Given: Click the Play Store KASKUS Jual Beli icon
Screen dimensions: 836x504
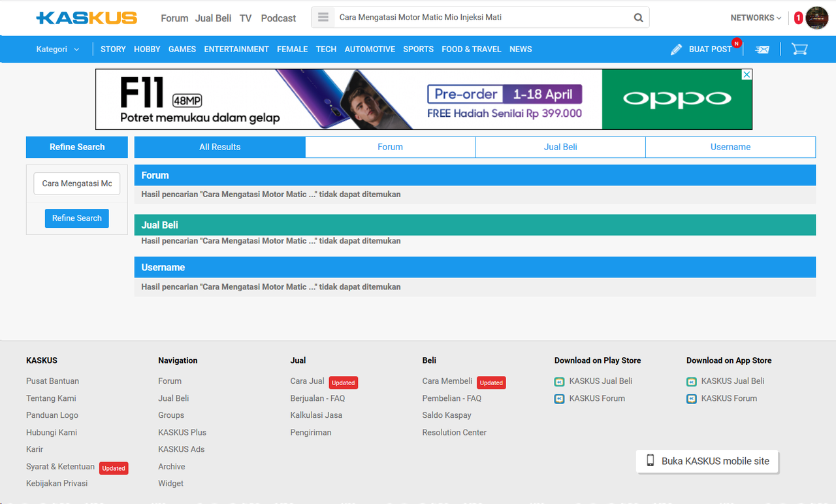Looking at the screenshot, I should pyautogui.click(x=559, y=381).
